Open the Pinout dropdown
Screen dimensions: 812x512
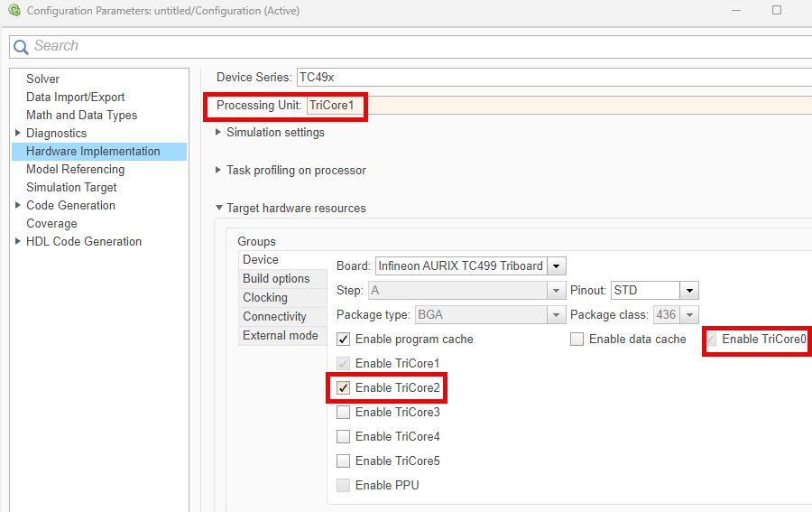(689, 291)
